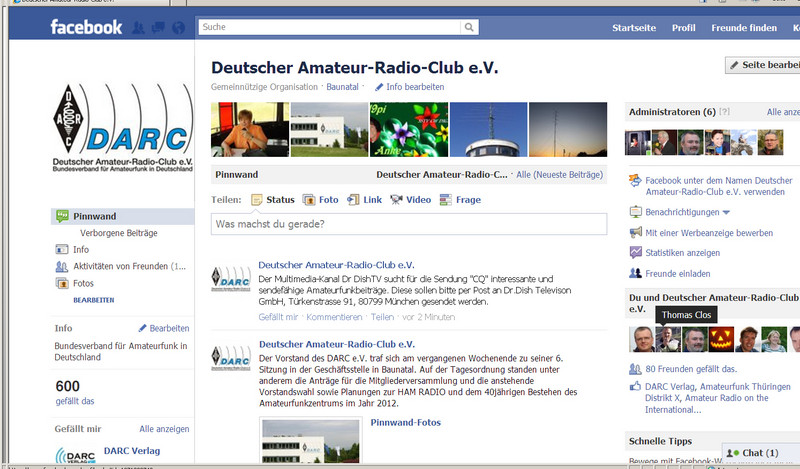Screen dimensions: 800x469
Task: Open Verborgene Beiträge
Action: tap(118, 233)
